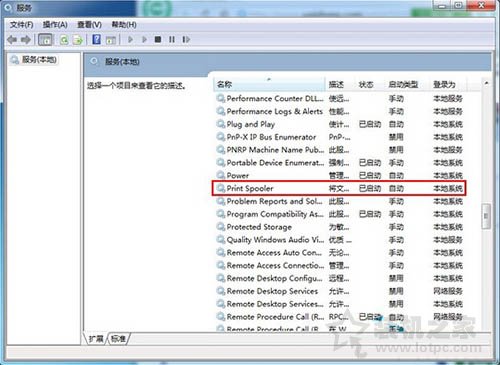Select the Remote Procedure Call (R... RPC service
Viewport: 500px width, 365px height.
[x=339, y=317]
